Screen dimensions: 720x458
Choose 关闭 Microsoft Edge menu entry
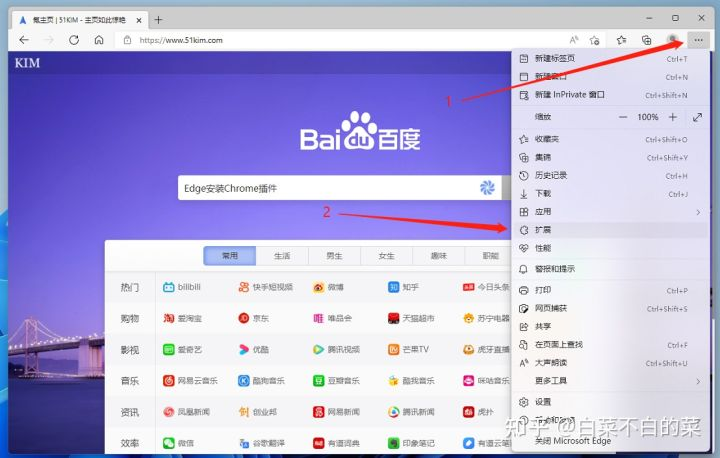(610, 441)
